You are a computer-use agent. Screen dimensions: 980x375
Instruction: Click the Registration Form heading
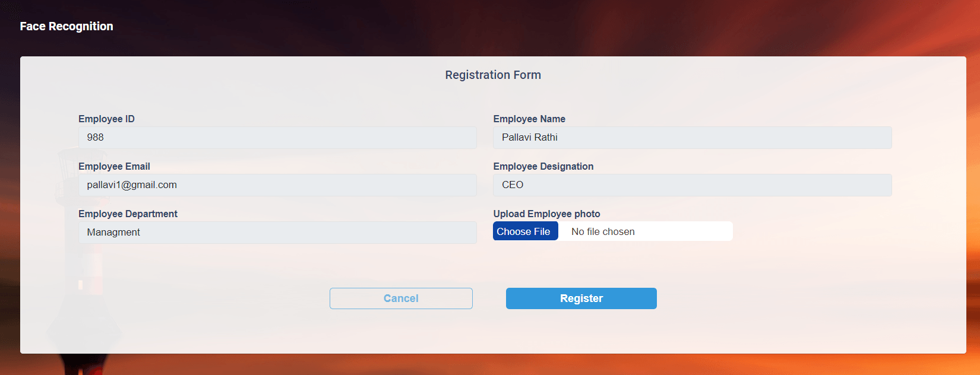(493, 75)
